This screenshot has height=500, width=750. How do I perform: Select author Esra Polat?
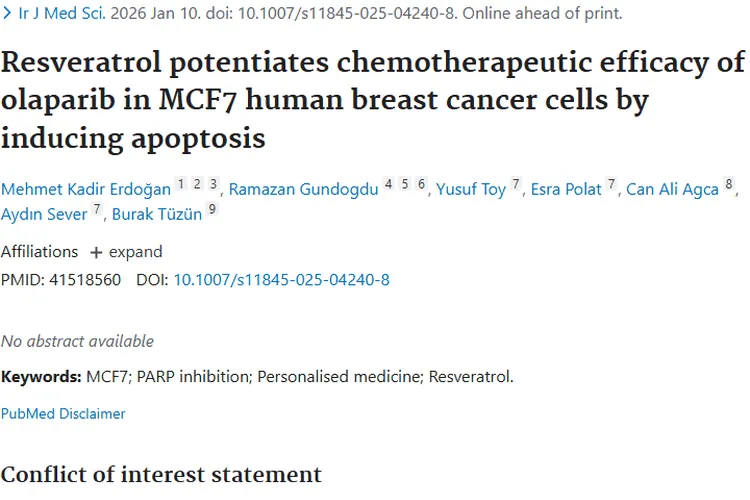(x=567, y=189)
